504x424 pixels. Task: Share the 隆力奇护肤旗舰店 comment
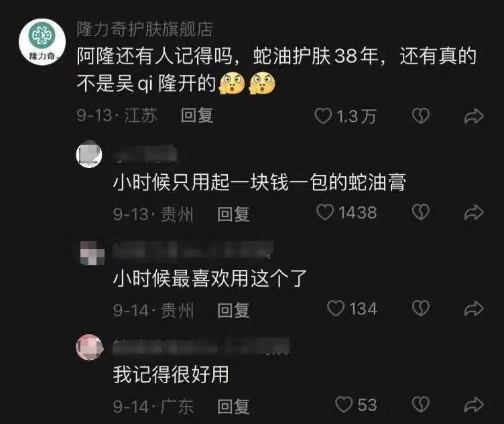point(474,116)
